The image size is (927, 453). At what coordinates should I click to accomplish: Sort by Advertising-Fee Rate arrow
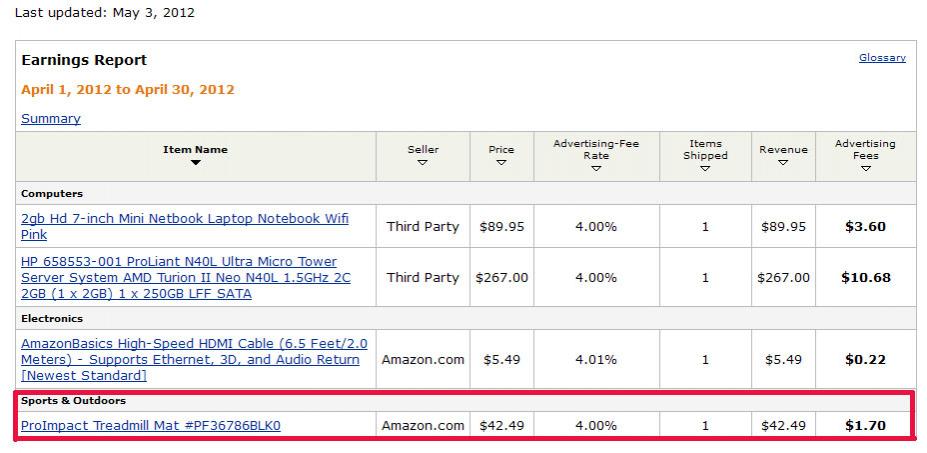coord(596,169)
